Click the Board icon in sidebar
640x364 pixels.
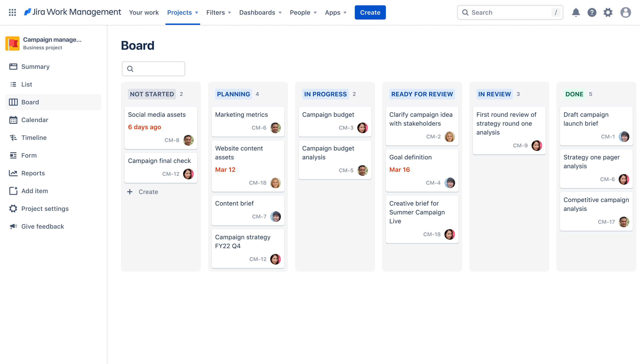coord(13,102)
